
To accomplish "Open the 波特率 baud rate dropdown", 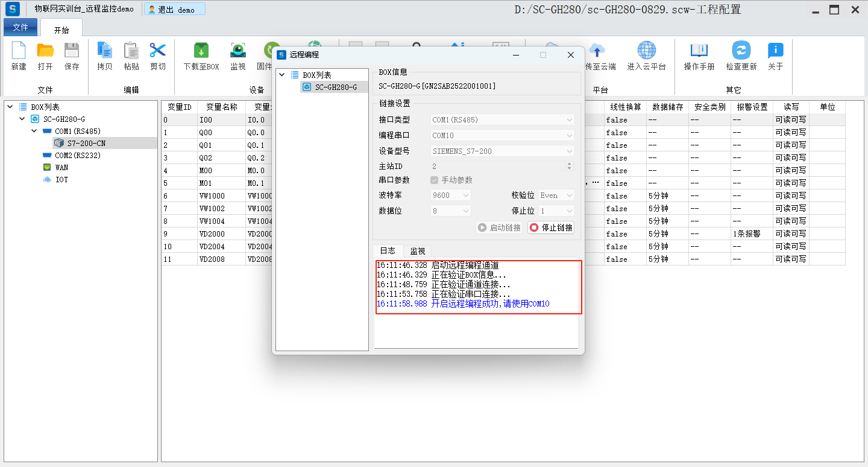I will 451,195.
